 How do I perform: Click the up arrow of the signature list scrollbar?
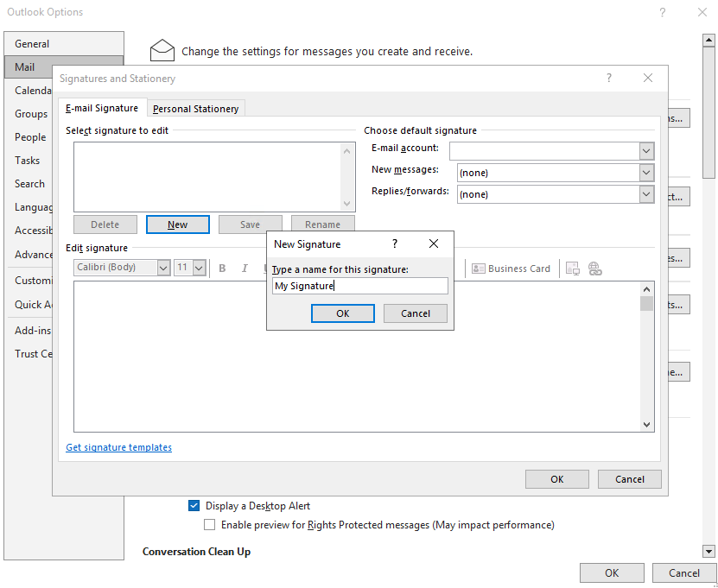(346, 151)
